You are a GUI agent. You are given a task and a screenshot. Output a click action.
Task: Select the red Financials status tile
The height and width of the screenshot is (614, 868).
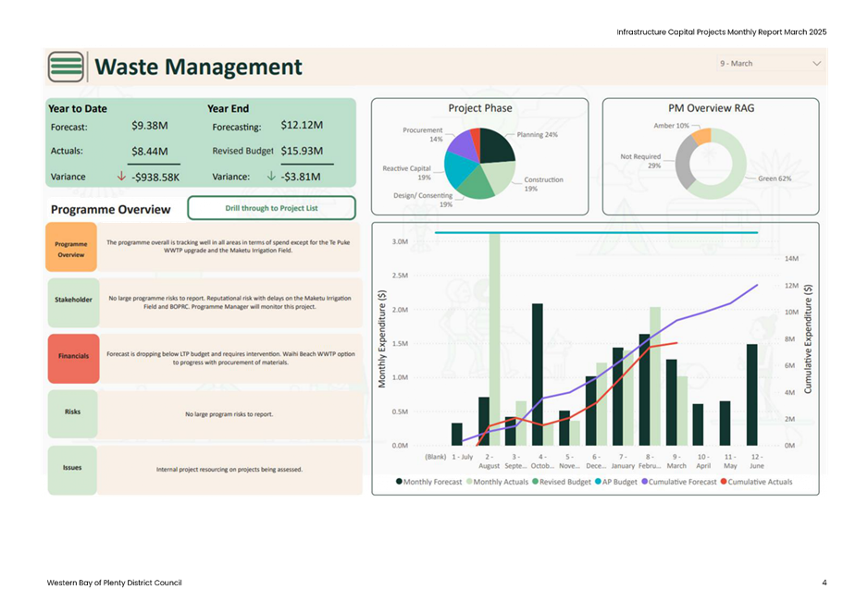point(71,357)
